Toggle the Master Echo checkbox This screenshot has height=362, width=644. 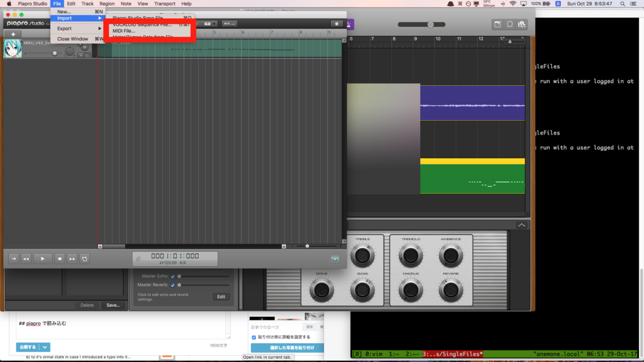click(173, 277)
